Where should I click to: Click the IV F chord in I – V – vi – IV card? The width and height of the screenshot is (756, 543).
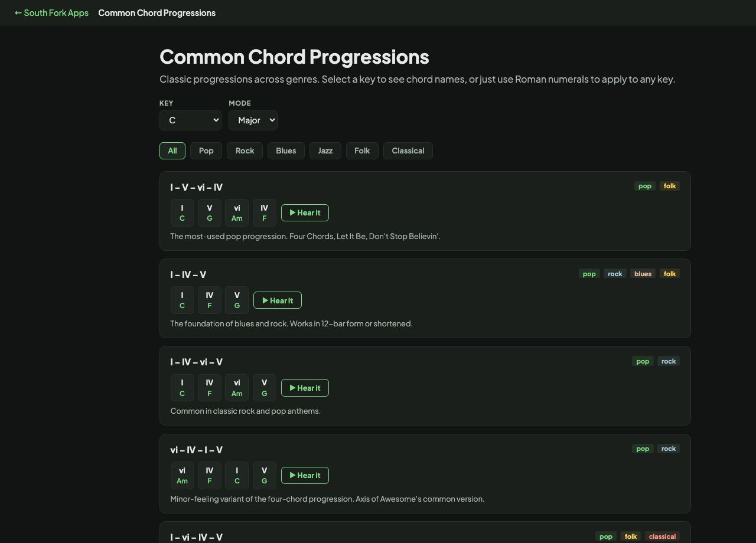(264, 213)
